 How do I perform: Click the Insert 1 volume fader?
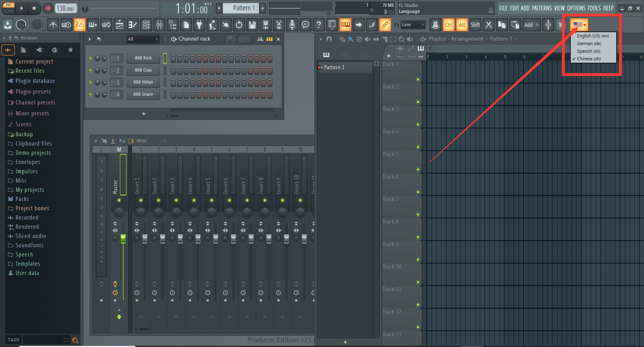point(145,239)
